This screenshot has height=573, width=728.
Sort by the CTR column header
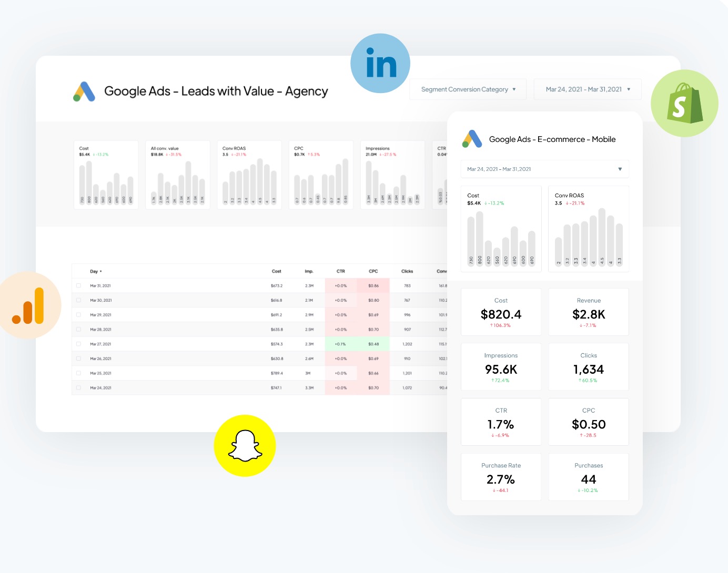tap(341, 271)
